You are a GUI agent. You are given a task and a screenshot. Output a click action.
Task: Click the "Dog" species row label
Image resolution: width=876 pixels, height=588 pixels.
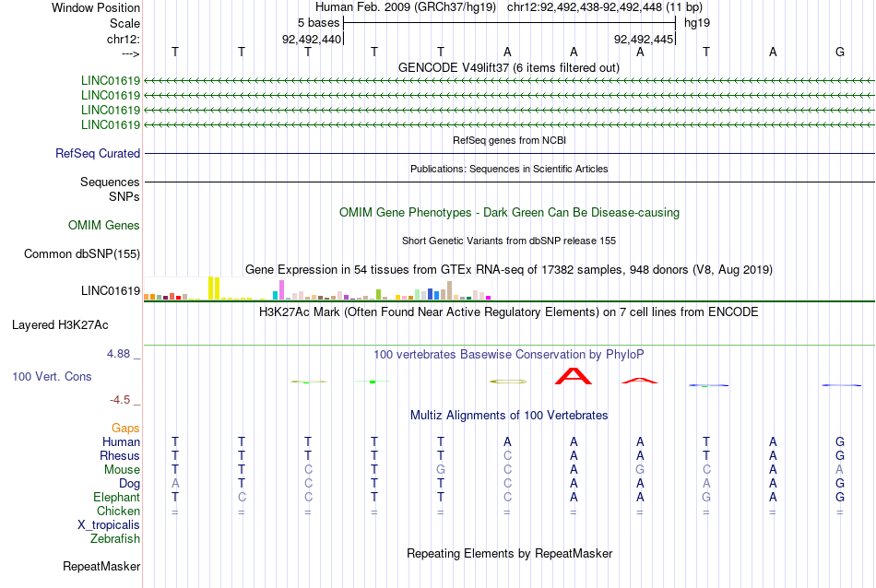pyautogui.click(x=129, y=484)
